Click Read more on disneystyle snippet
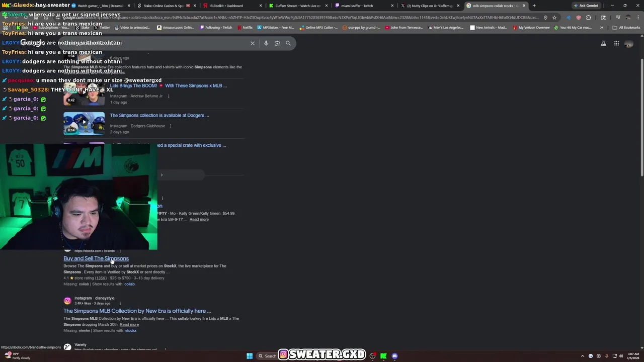The height and width of the screenshot is (362, 644). [129, 324]
